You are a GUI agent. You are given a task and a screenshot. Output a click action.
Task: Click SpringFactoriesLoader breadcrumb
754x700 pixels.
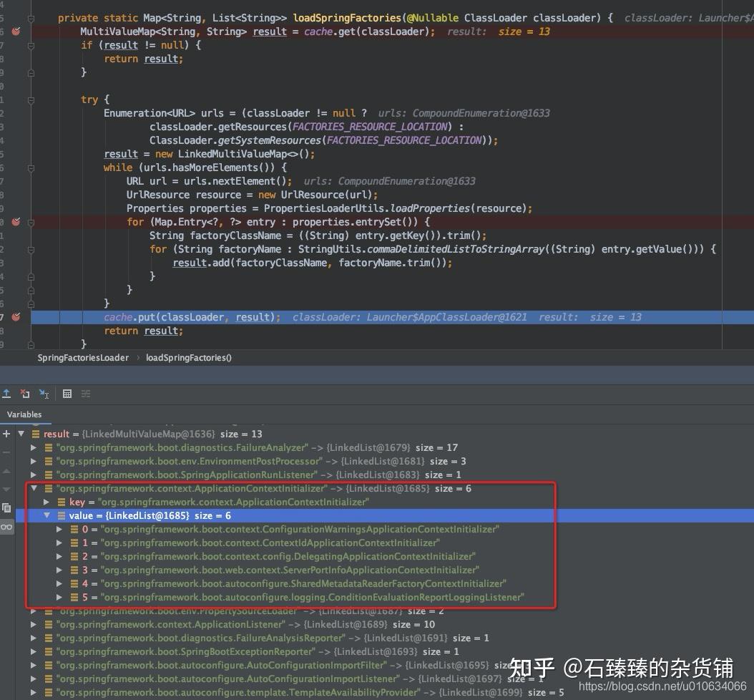pos(83,357)
